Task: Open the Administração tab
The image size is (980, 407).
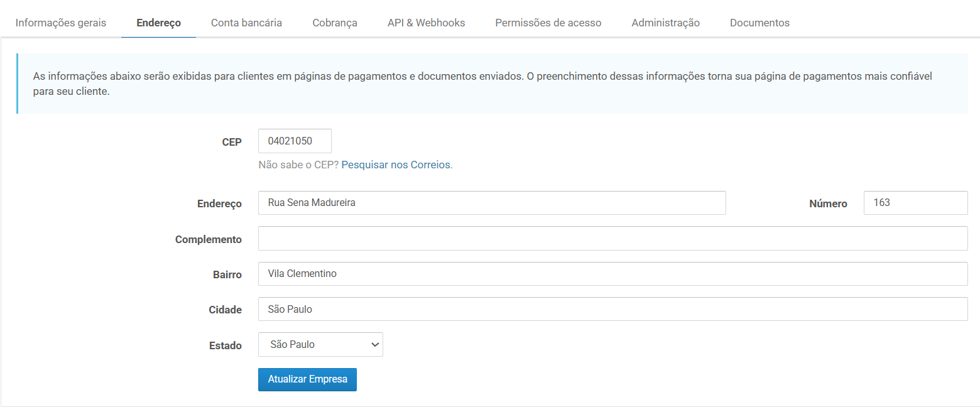Action: (665, 23)
